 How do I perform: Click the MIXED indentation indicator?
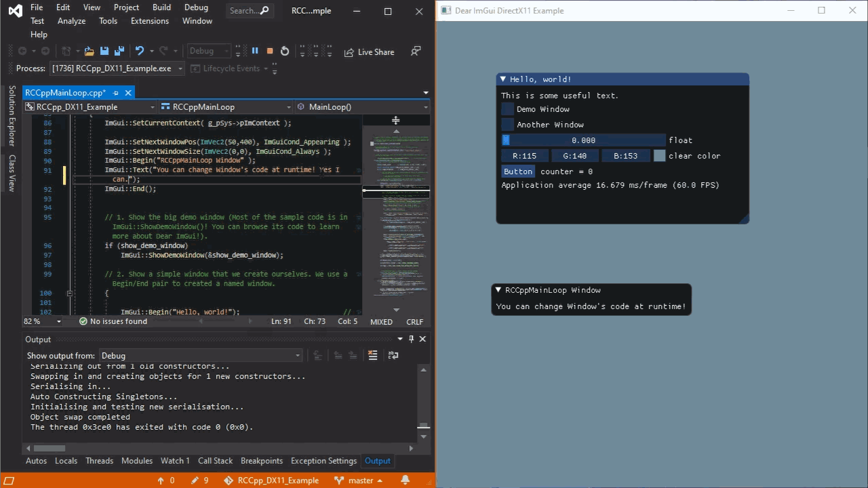[381, 322]
